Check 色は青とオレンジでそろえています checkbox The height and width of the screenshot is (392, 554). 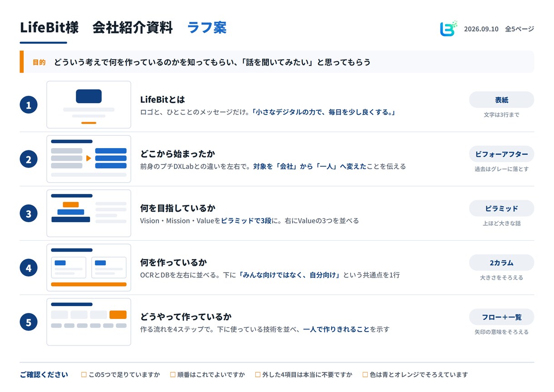[x=365, y=375]
